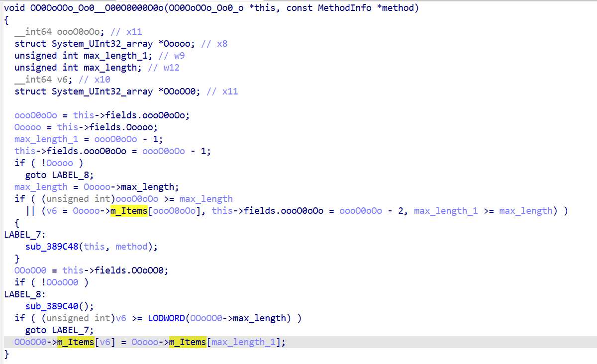Screen dimensions: 597x364
Task: Click the 'LABEL_8:' label definition line
Action: [25, 294]
